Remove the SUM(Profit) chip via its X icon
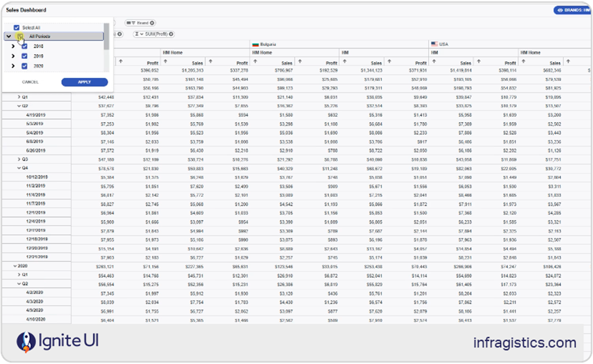Image resolution: width=593 pixels, height=364 pixels. [x=171, y=33]
